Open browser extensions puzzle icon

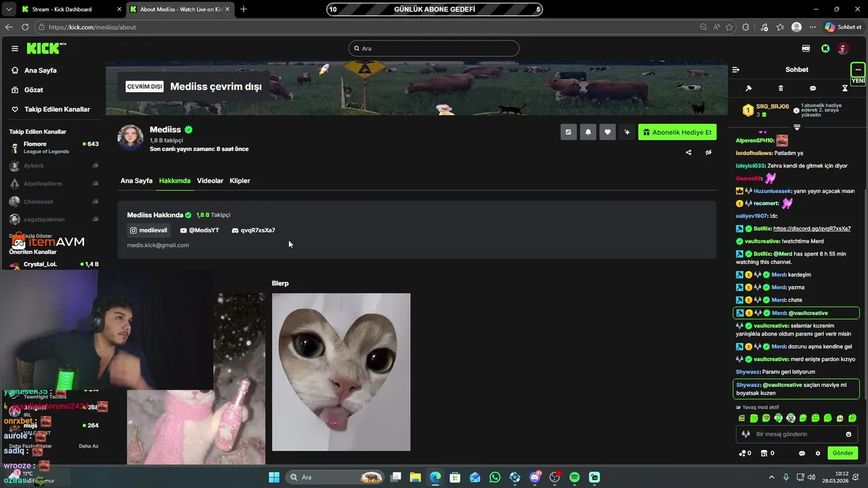coord(746,27)
